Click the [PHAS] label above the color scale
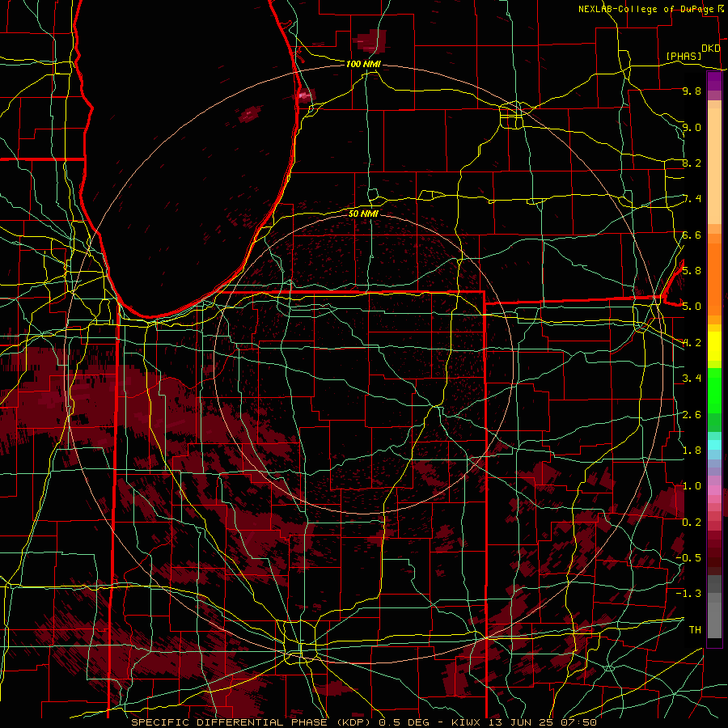This screenshot has width=728, height=728. (x=684, y=56)
